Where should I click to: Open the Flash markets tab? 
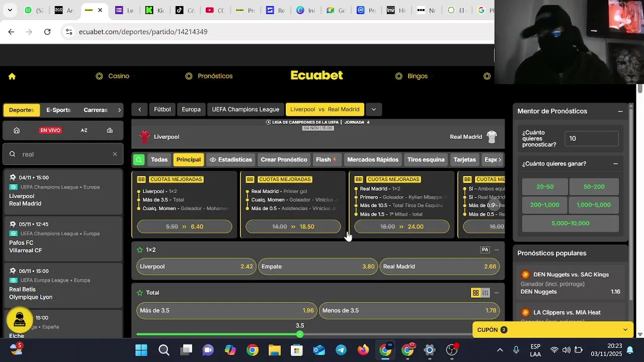[327, 160]
